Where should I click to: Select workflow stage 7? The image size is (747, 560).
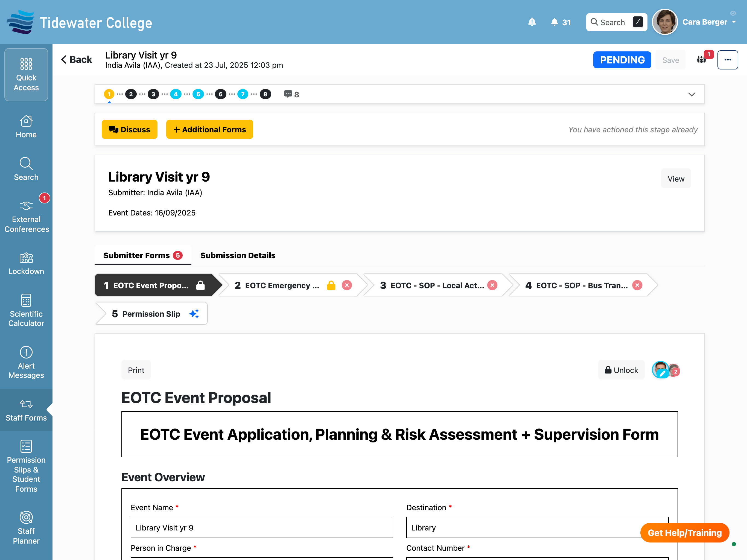[x=243, y=94]
